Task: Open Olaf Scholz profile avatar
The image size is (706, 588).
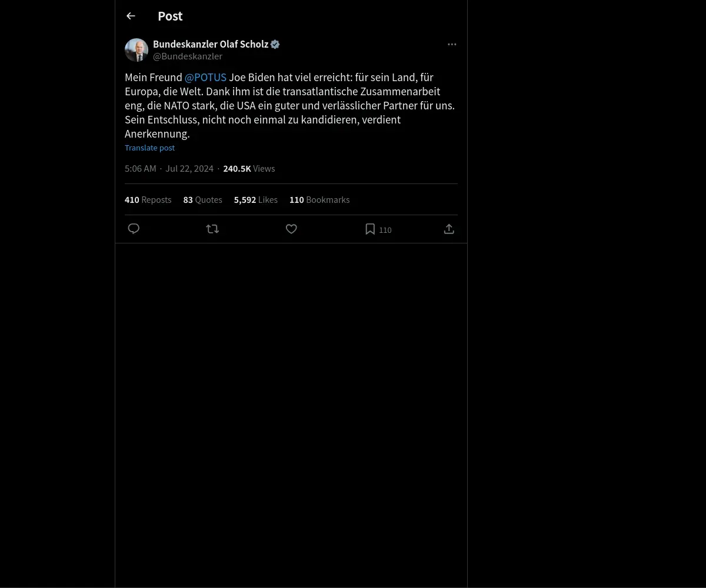Action: (136, 50)
